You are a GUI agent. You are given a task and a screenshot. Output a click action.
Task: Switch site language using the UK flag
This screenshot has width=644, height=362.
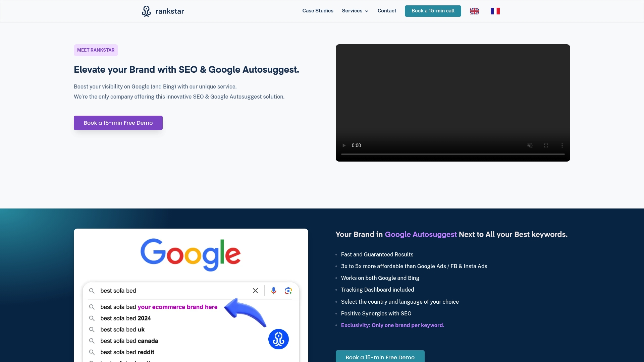pyautogui.click(x=474, y=11)
